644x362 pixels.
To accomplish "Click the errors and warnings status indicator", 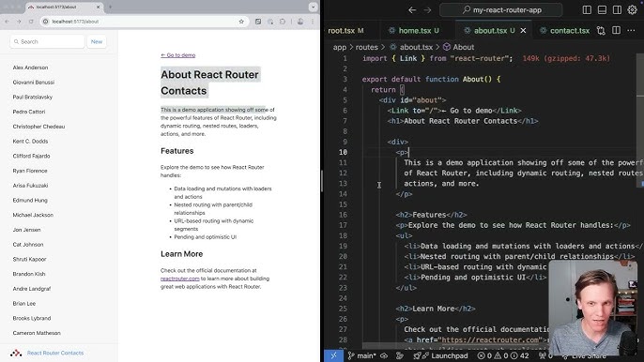I will [503, 355].
